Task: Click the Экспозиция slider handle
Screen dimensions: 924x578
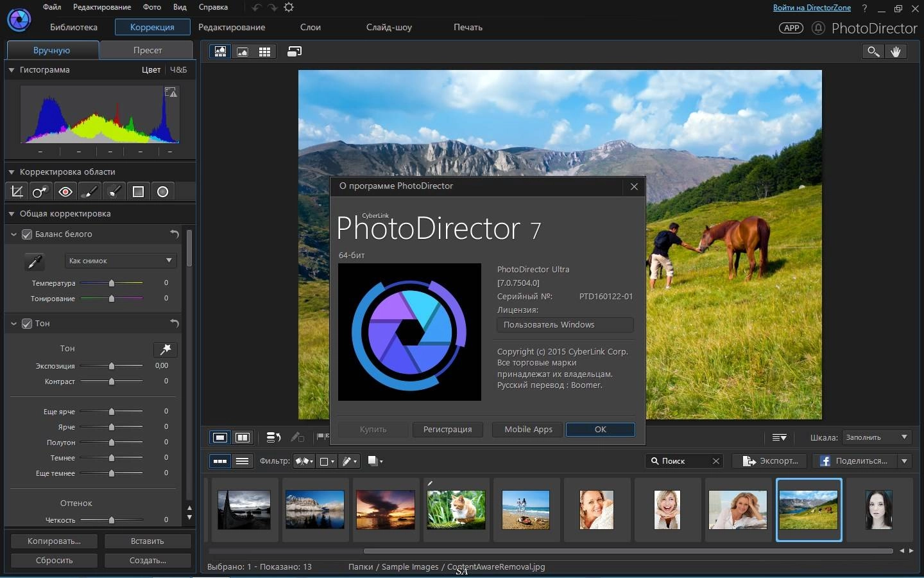Action: click(x=112, y=366)
